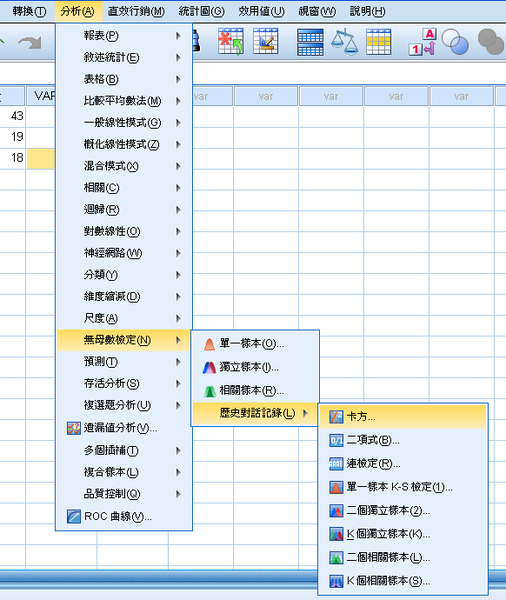Open the 統計圖(G) menu
506x600 pixels.
202,11
